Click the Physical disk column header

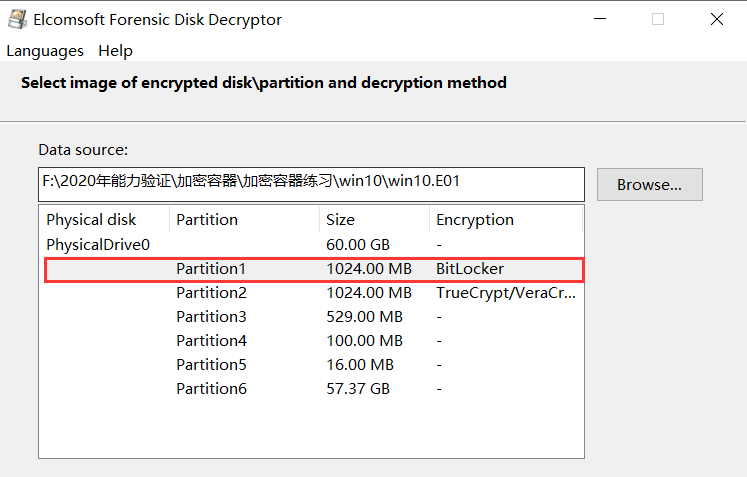pos(91,220)
